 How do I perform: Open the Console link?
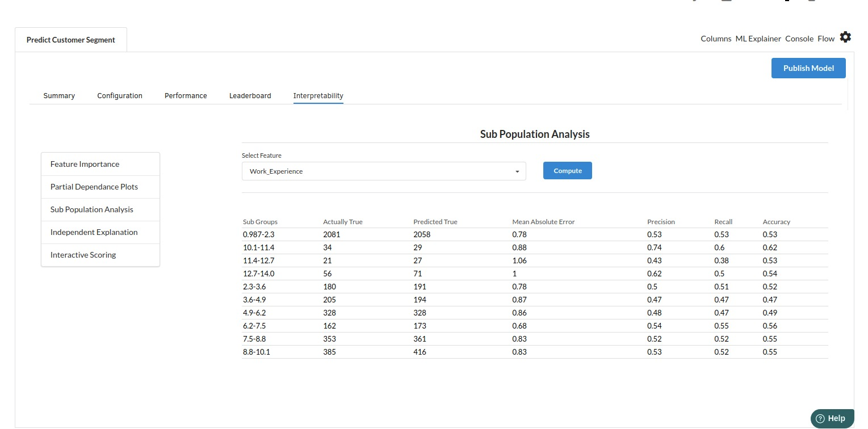coord(799,39)
